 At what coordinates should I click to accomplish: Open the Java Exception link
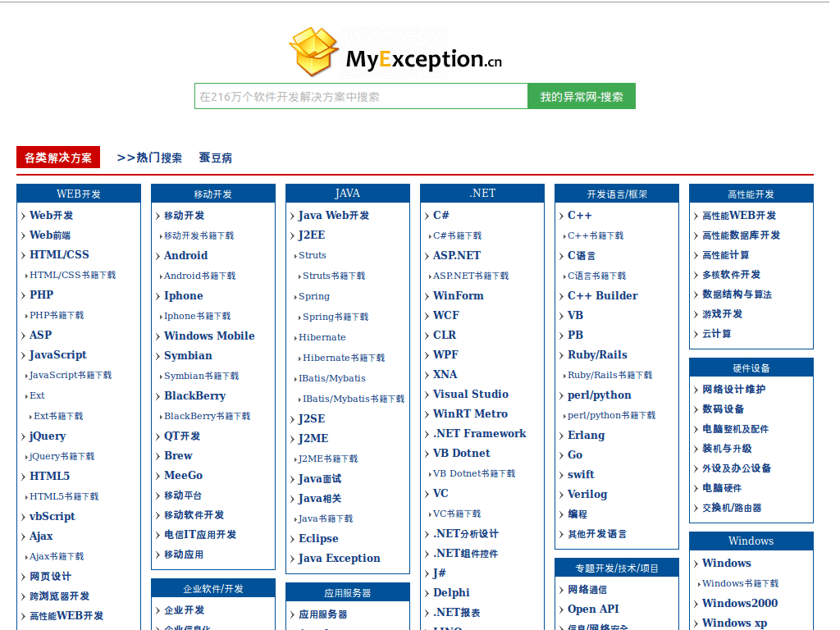click(339, 559)
